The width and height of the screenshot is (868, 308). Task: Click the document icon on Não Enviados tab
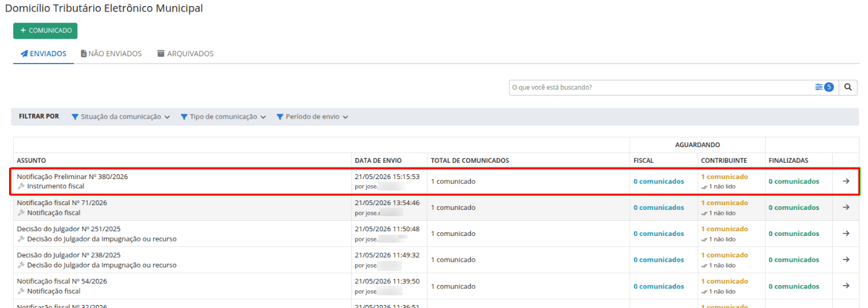pos(84,54)
